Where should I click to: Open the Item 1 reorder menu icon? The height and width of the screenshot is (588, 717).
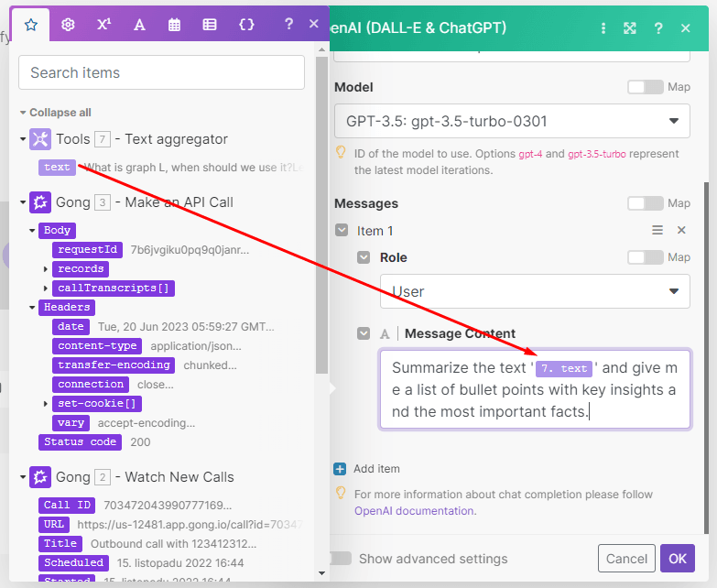pos(657,231)
